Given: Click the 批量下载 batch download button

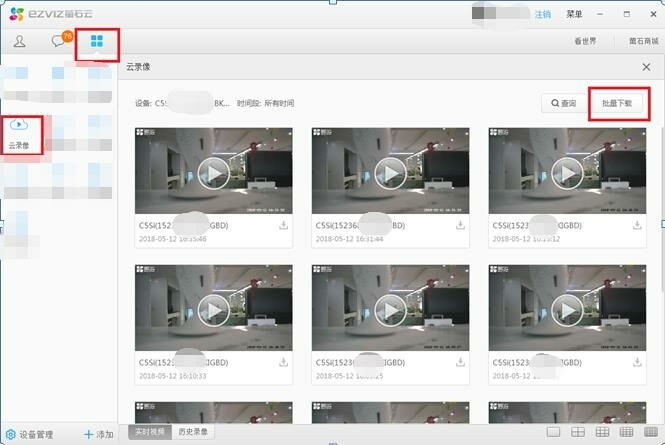Looking at the screenshot, I should (617, 103).
